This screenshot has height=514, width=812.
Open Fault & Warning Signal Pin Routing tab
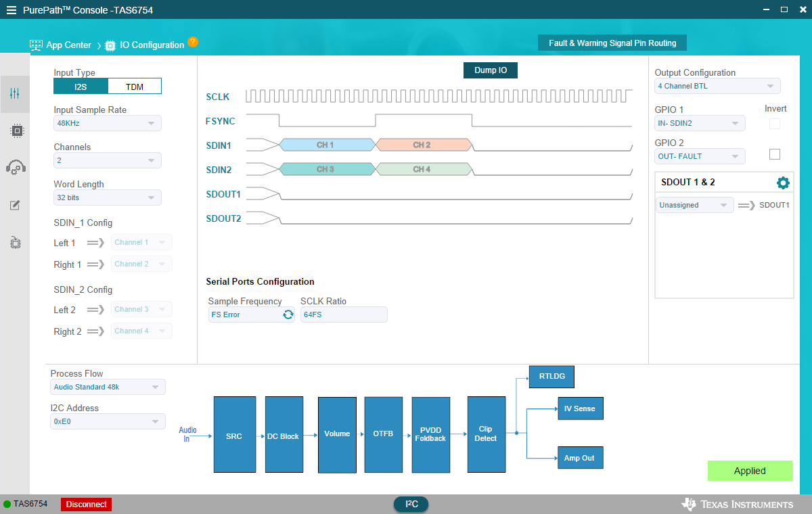click(612, 43)
